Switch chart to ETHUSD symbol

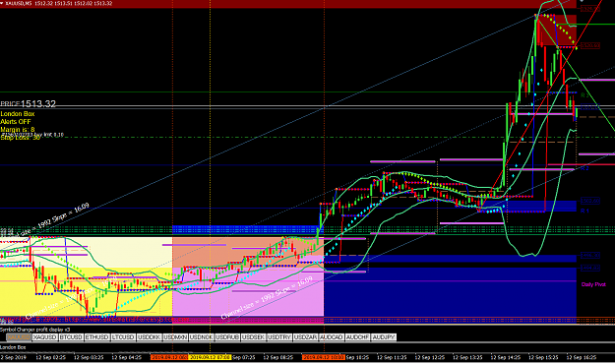[96, 337]
